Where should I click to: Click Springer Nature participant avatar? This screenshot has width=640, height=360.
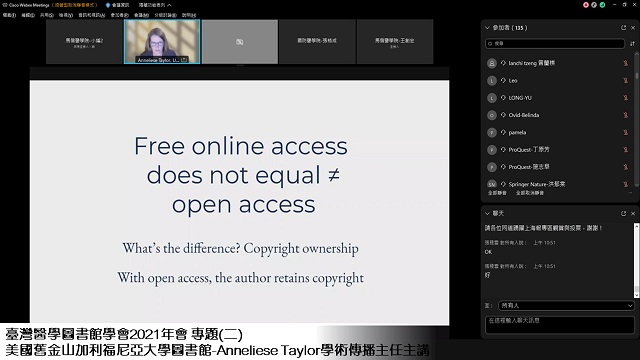(x=491, y=184)
